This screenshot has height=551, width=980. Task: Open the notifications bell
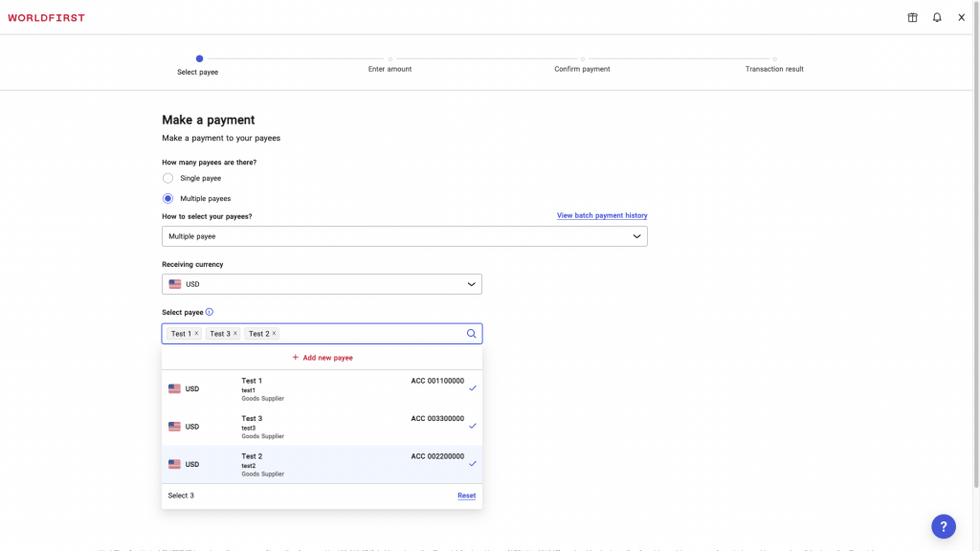point(937,17)
